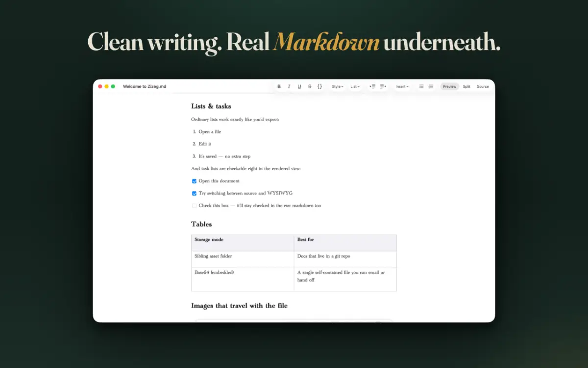This screenshot has width=588, height=368.
Task: Close the window with red button
Action: [x=100, y=86]
